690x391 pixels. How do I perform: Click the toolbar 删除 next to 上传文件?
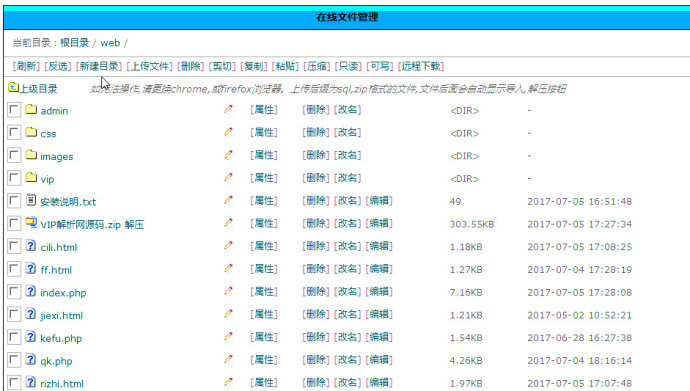(x=191, y=66)
